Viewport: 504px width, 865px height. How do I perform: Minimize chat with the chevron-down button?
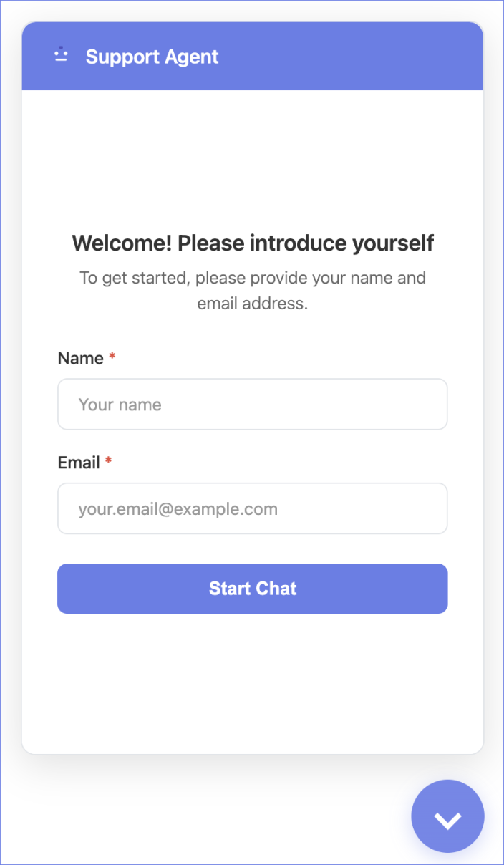tap(447, 816)
